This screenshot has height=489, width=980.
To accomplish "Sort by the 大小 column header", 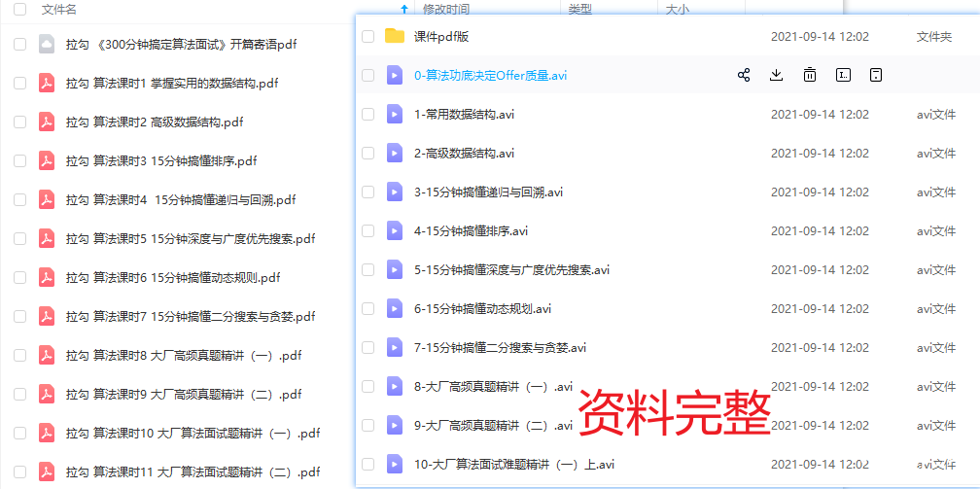I will (678, 9).
